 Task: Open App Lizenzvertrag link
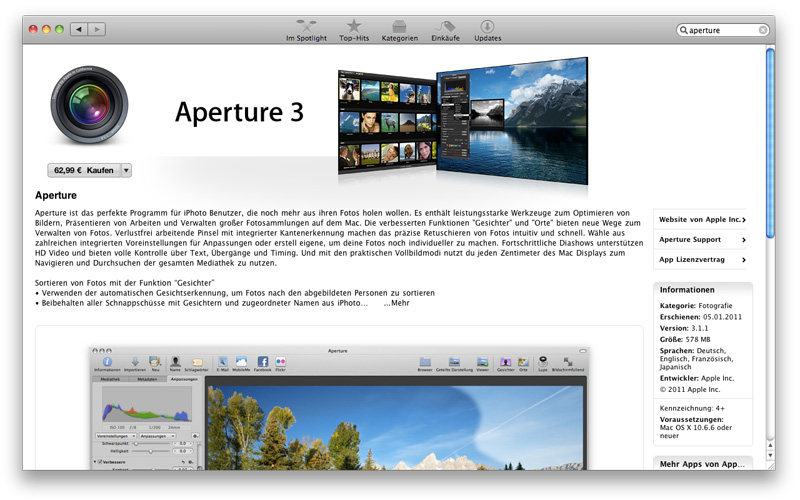click(x=702, y=259)
